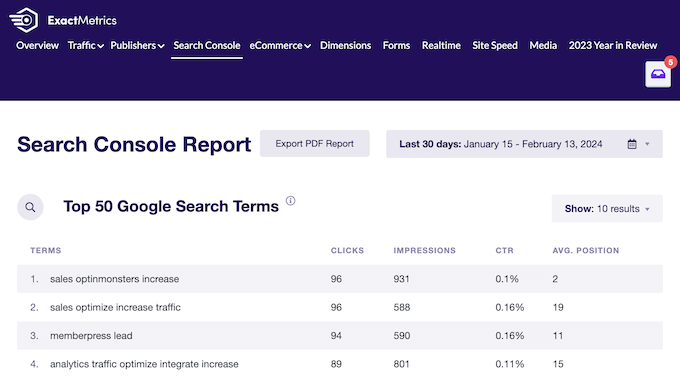Click Export PDF Report button
Viewport: 680px width, 376px height.
click(314, 144)
